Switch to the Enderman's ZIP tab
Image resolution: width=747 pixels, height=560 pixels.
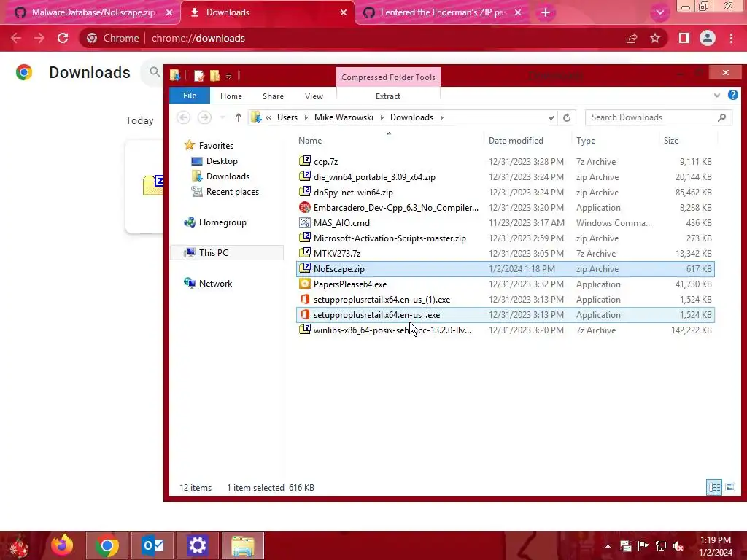(441, 12)
